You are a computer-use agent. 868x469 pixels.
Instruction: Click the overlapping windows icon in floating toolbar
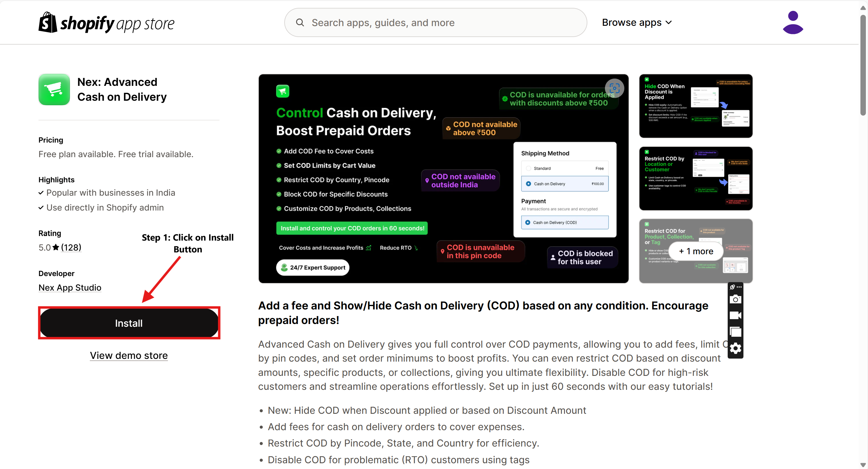pyautogui.click(x=735, y=332)
